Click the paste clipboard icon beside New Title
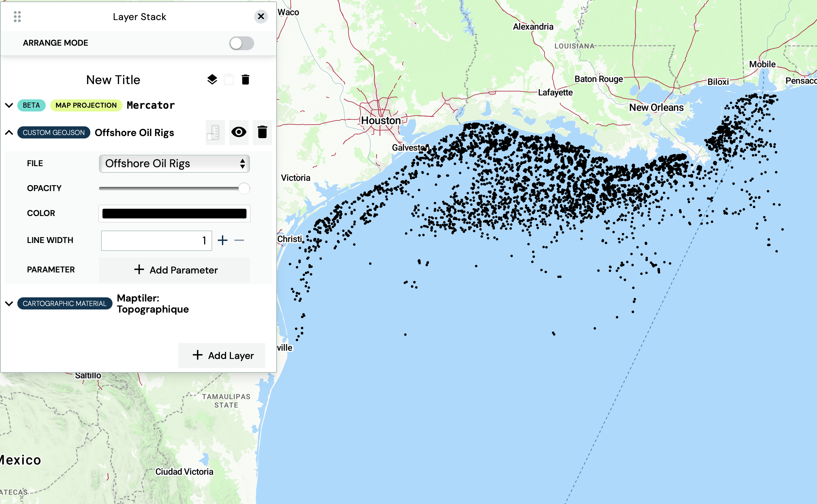The width and height of the screenshot is (817, 504). click(229, 80)
